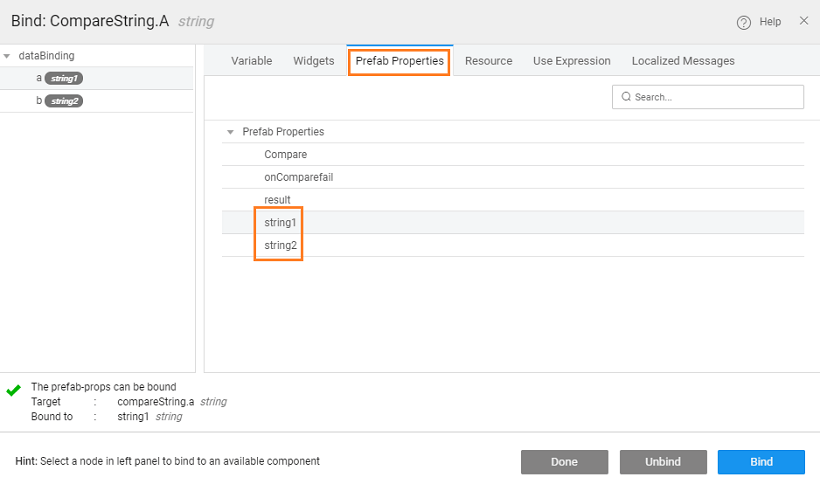Go to the Resource tab
This screenshot has height=484, width=820.
488,61
